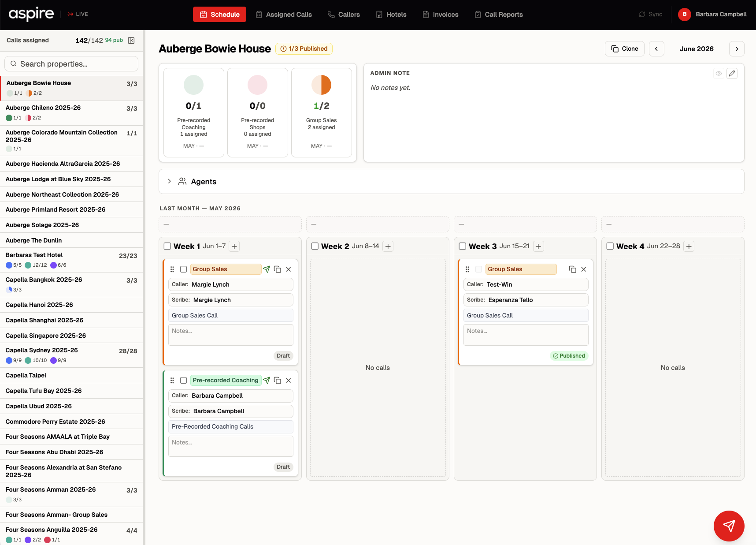Change caller Test-Win field

point(526,284)
